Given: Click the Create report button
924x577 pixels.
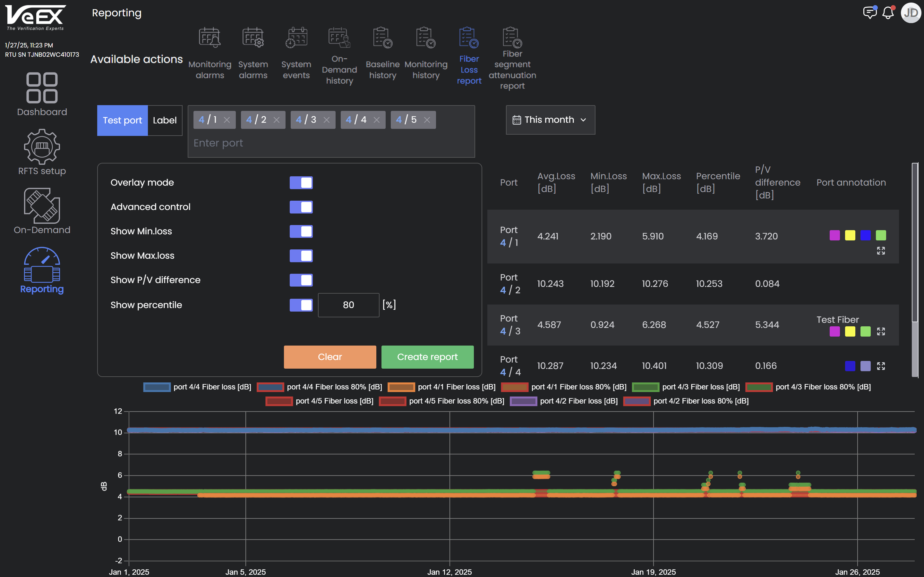Looking at the screenshot, I should [427, 357].
